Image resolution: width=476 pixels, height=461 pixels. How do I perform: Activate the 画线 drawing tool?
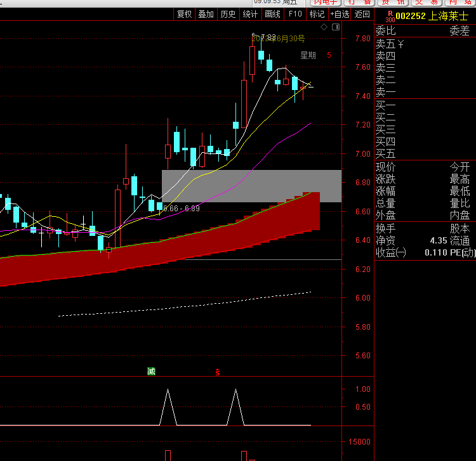[x=273, y=14]
